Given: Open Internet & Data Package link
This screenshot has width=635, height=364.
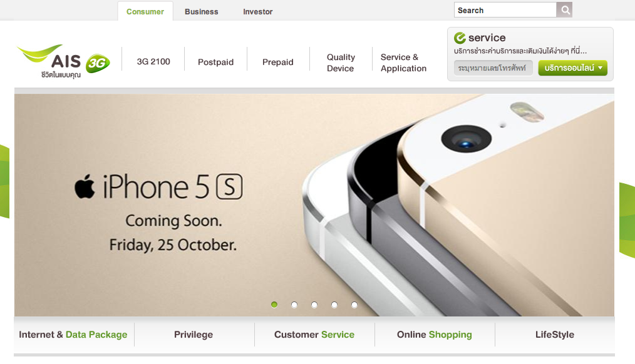Looking at the screenshot, I should [x=73, y=335].
